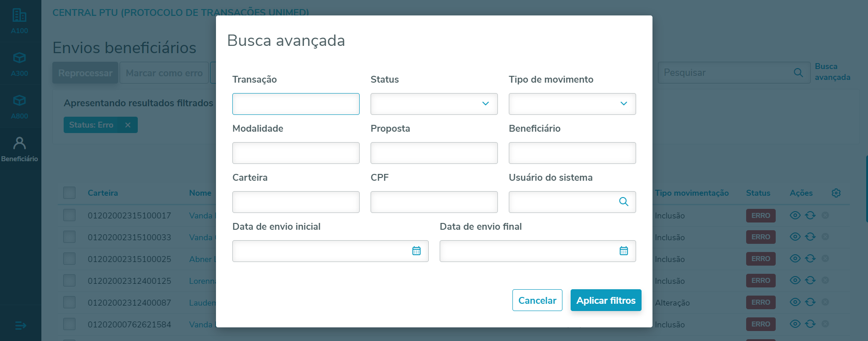This screenshot has width=868, height=341.
Task: Click the eye icon on first ERRO row
Action: pyautogui.click(x=795, y=215)
